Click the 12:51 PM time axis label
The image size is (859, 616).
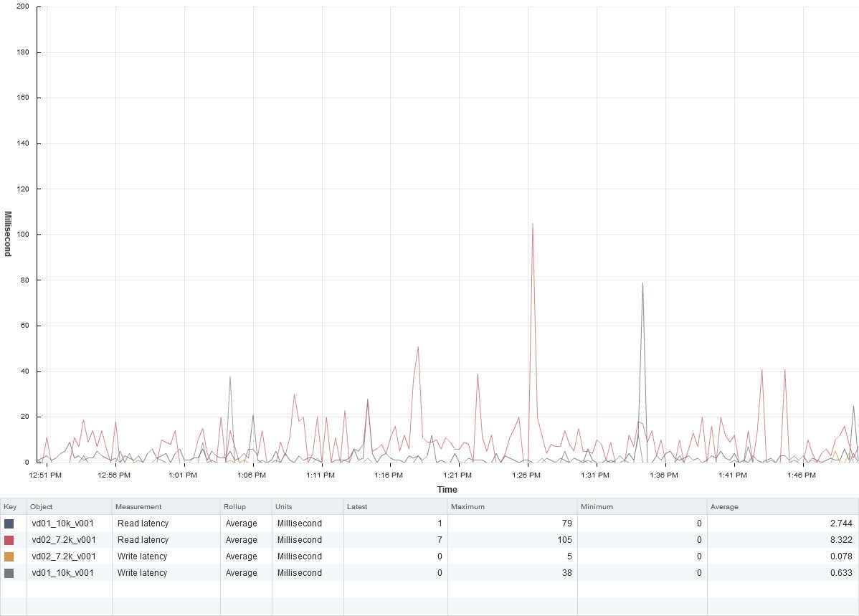pos(45,475)
